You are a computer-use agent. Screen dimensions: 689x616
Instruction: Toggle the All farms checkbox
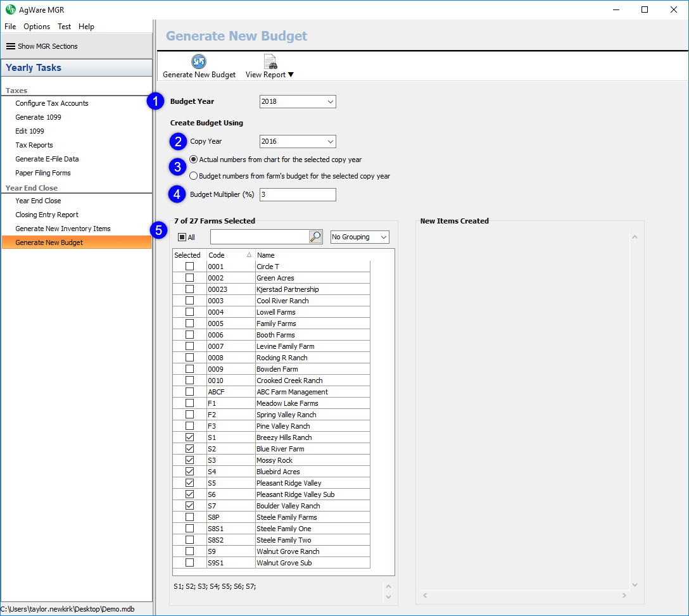click(182, 237)
